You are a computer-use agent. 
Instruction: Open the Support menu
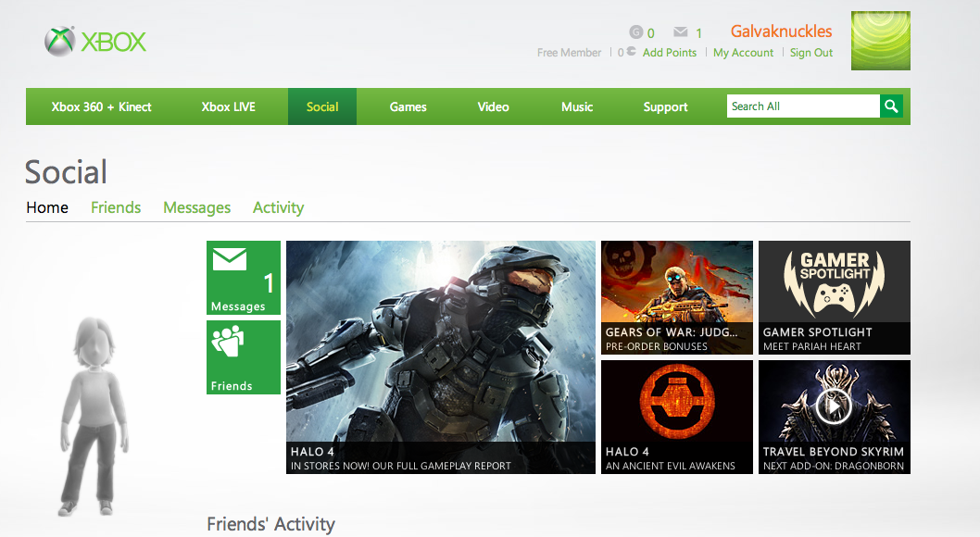(x=665, y=106)
